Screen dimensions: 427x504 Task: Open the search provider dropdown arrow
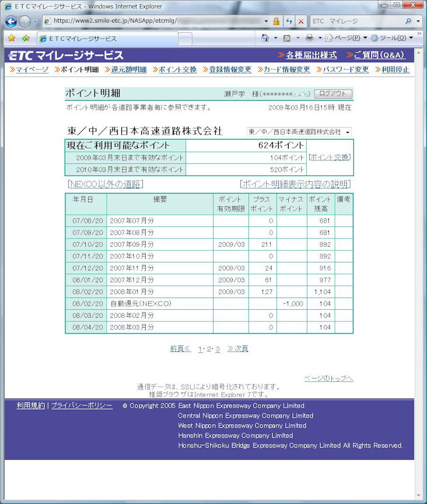pos(418,21)
